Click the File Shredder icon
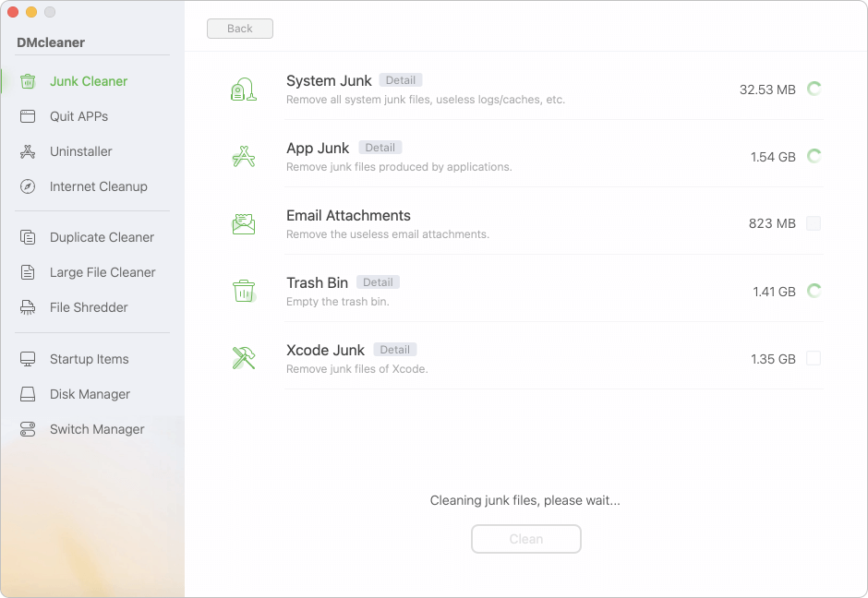 (28, 307)
